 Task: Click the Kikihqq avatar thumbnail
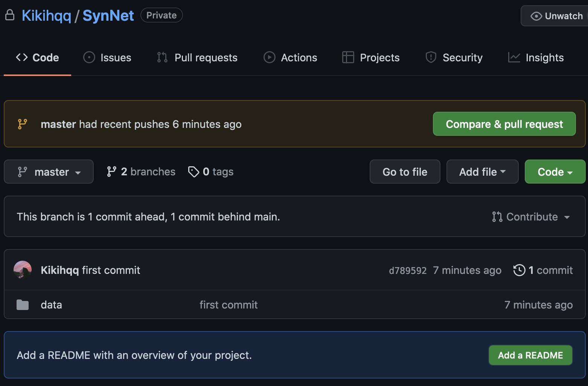click(x=23, y=270)
